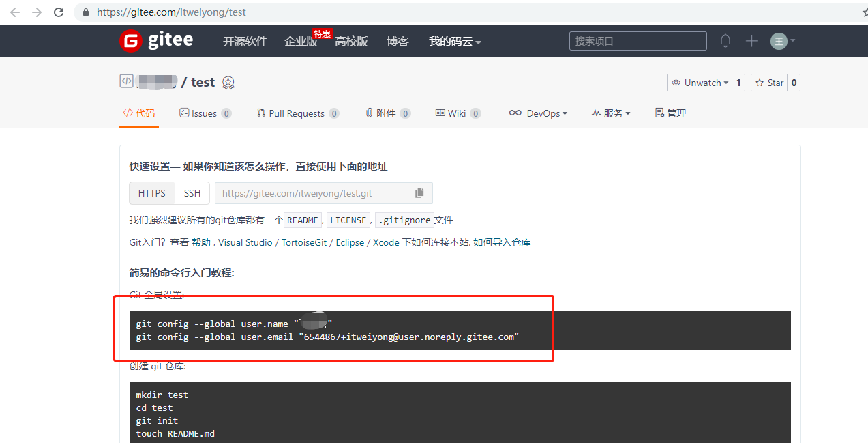Select the HTTPS protocol option

coord(152,193)
